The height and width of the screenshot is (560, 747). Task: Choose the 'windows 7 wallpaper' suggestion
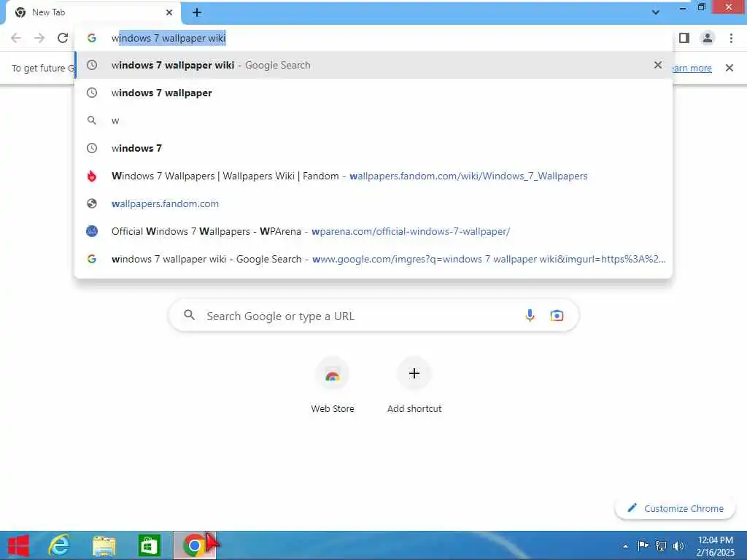[373, 93]
